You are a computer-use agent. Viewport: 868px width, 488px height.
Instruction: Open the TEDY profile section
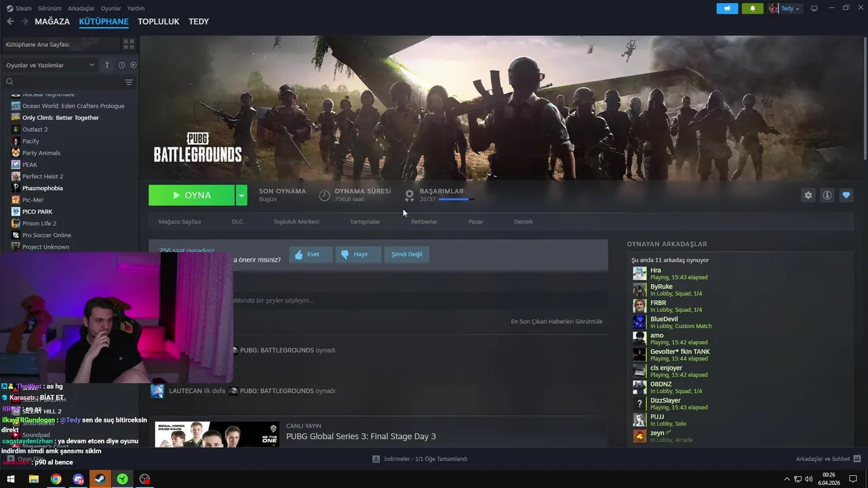coord(199,22)
